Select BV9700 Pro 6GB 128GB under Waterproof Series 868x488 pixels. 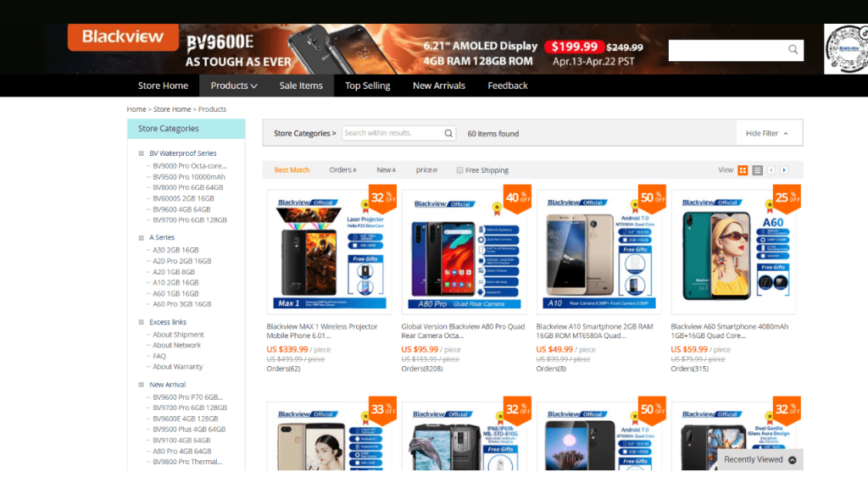(x=190, y=220)
